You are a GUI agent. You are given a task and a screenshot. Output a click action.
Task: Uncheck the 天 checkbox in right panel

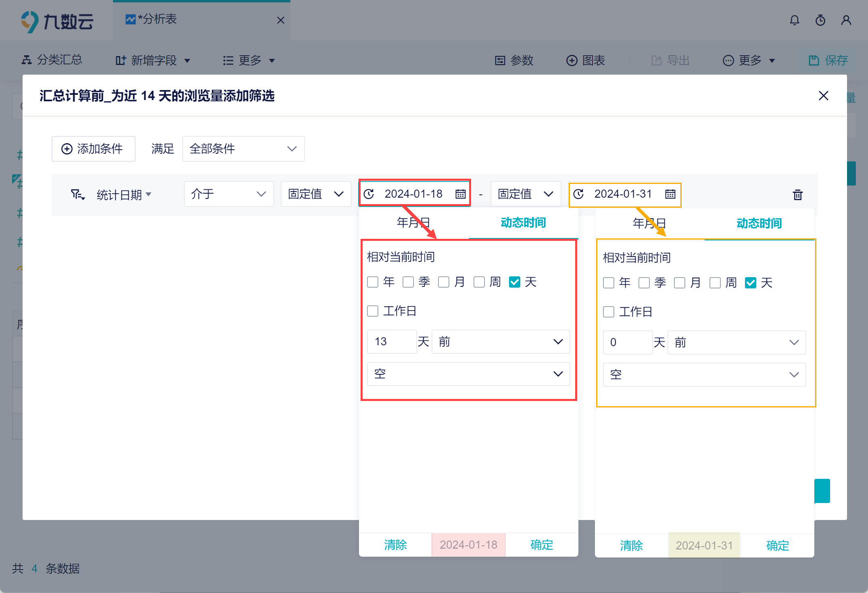pos(750,283)
